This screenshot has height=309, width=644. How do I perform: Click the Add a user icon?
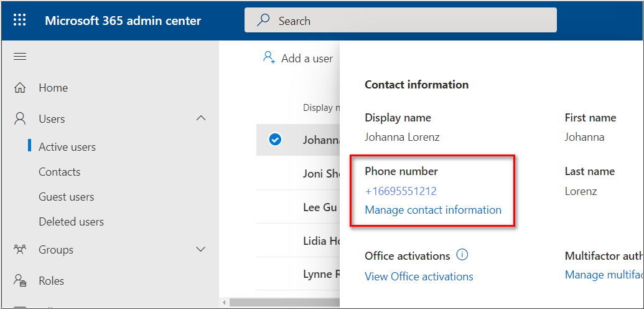coord(269,58)
